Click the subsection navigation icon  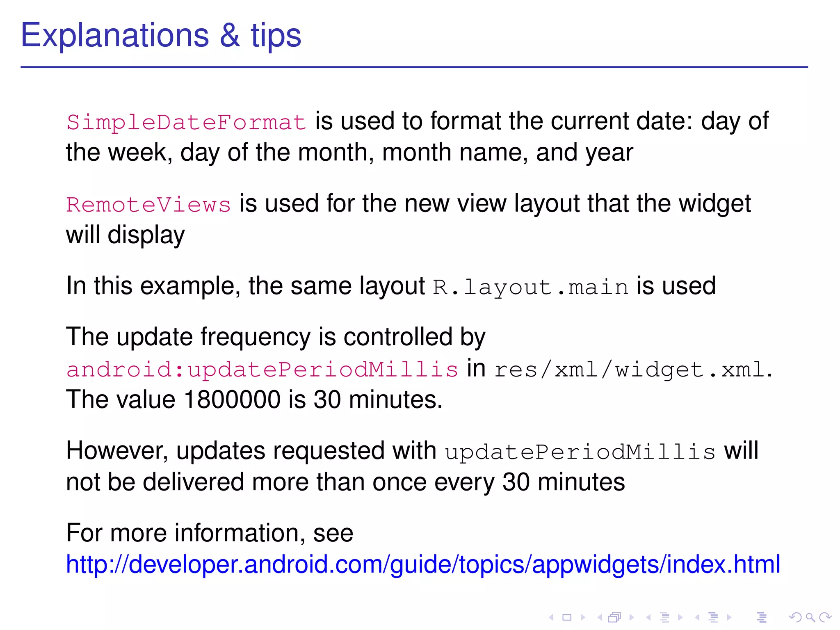coord(664,617)
